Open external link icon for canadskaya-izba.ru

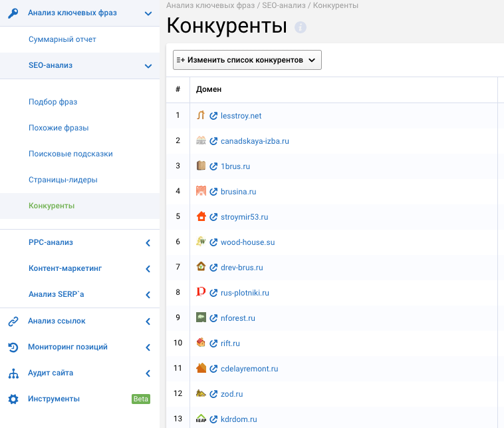[x=213, y=141]
